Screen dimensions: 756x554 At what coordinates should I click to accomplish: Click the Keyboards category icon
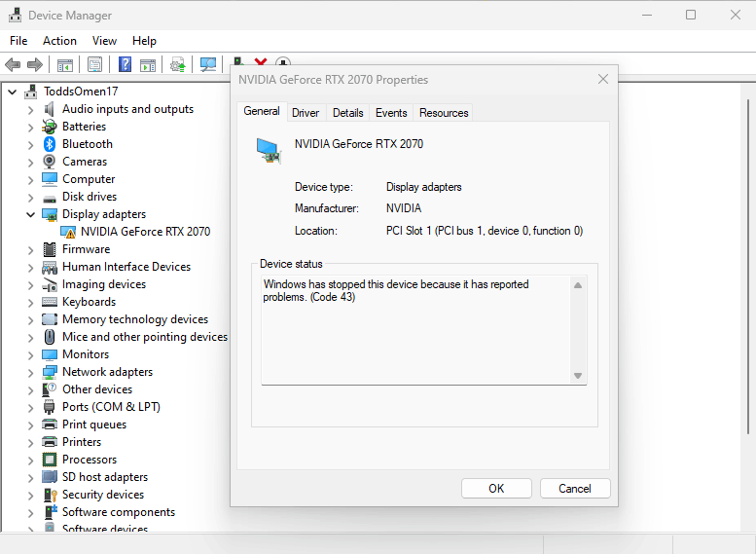tap(50, 302)
